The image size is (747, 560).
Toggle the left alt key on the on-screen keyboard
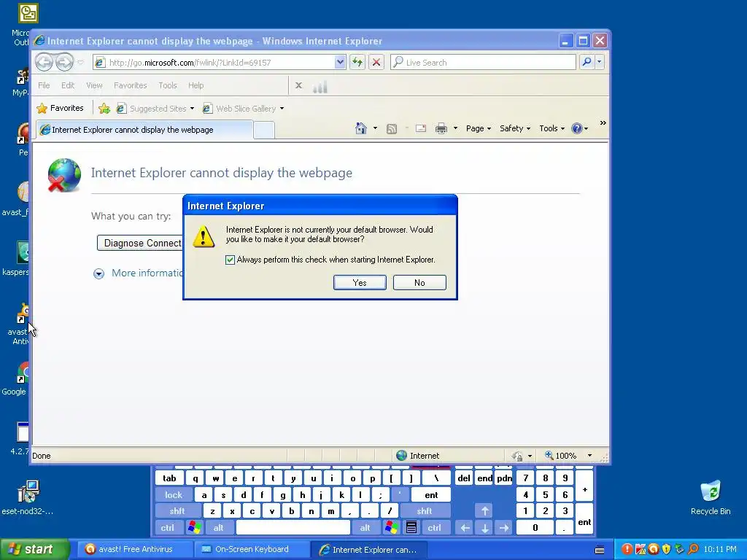pyautogui.click(x=218, y=528)
